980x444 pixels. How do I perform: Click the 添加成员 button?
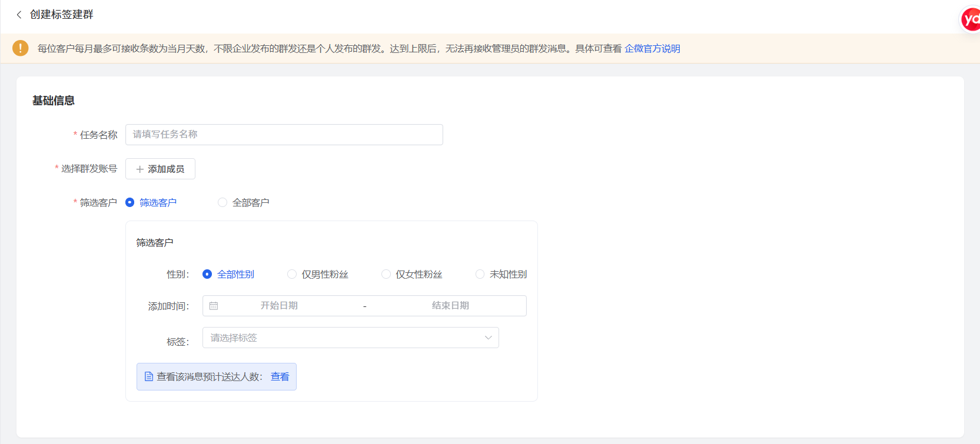pos(160,169)
